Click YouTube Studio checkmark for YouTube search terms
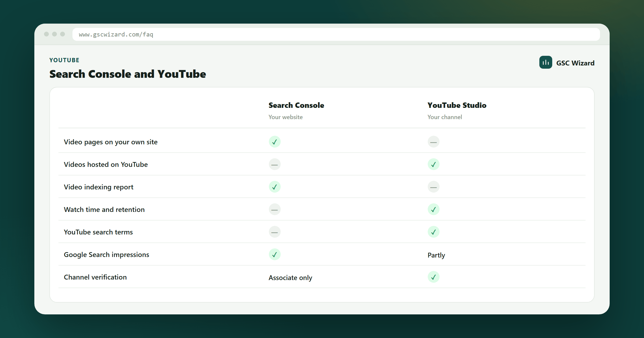 (x=433, y=232)
